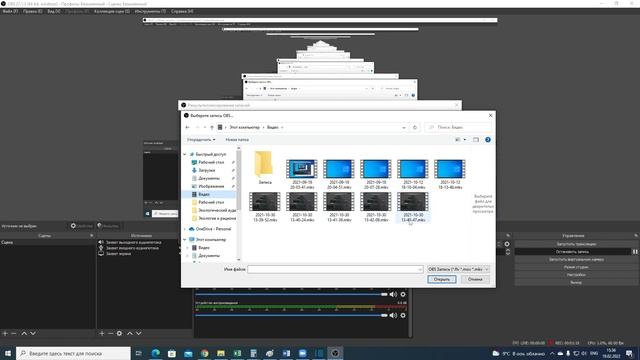Click the Отмена button
The height and width of the screenshot is (360, 640).
[x=475, y=279]
